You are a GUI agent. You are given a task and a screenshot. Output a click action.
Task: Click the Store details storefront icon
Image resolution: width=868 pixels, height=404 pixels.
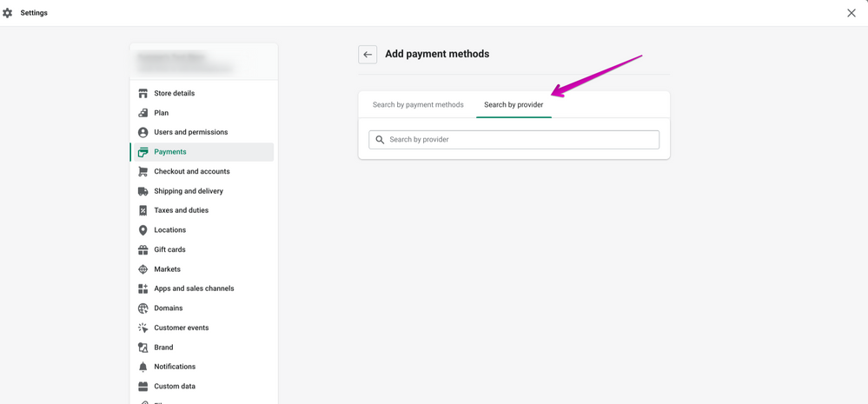coord(143,93)
